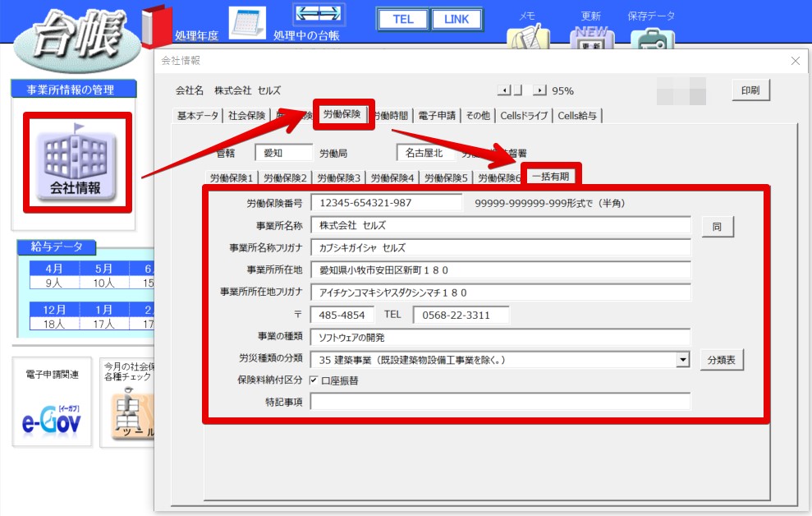Click the 12月 cell in 給与データ
This screenshot has width=812, height=516.
(54, 310)
